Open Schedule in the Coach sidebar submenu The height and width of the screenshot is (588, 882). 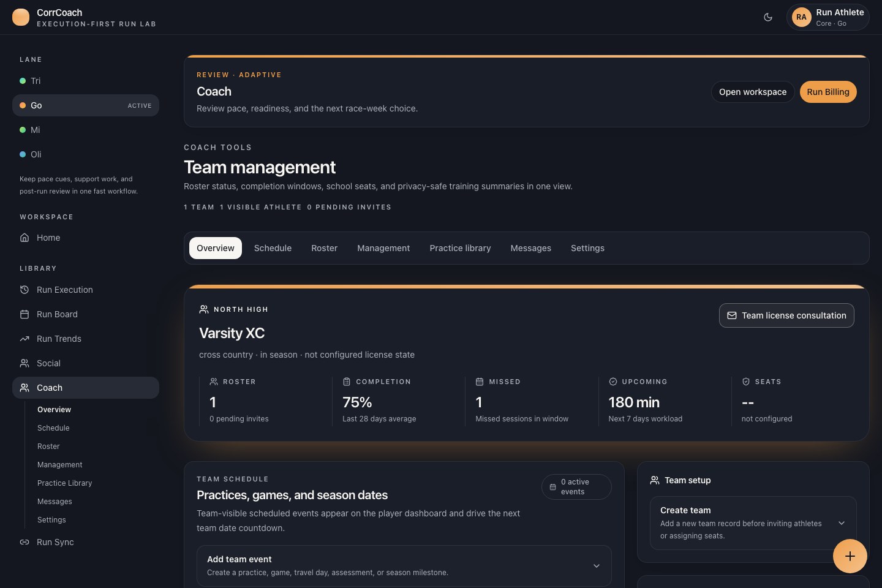53,428
